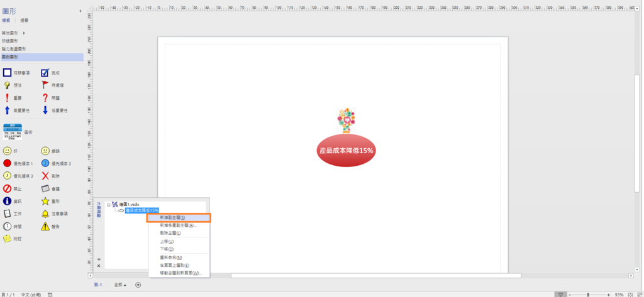644x297 pixels.
Task: Open the 圖例圖形 stencil
Action: tap(42, 57)
